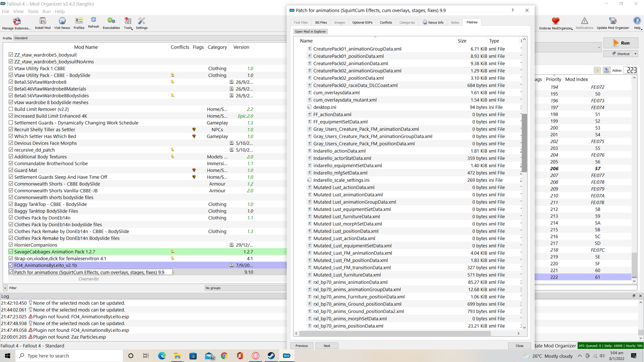Image resolution: width=644 pixels, height=362 pixels.
Task: Enable Build Limit Remover (v2.2) mod
Action: pos(11,109)
